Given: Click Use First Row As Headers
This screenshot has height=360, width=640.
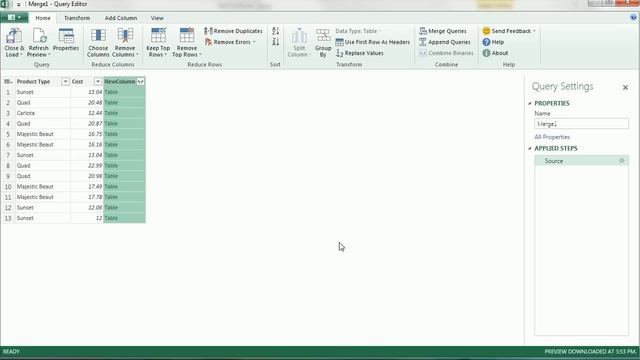Looking at the screenshot, I should tap(373, 42).
